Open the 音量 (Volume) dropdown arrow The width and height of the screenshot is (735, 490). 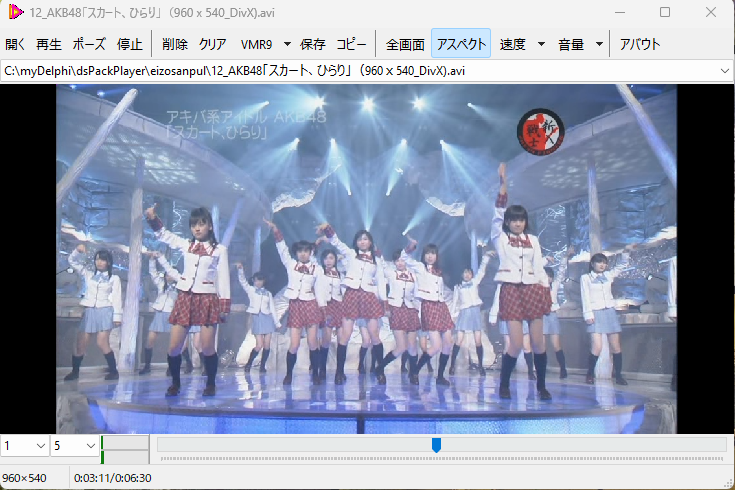coord(599,44)
